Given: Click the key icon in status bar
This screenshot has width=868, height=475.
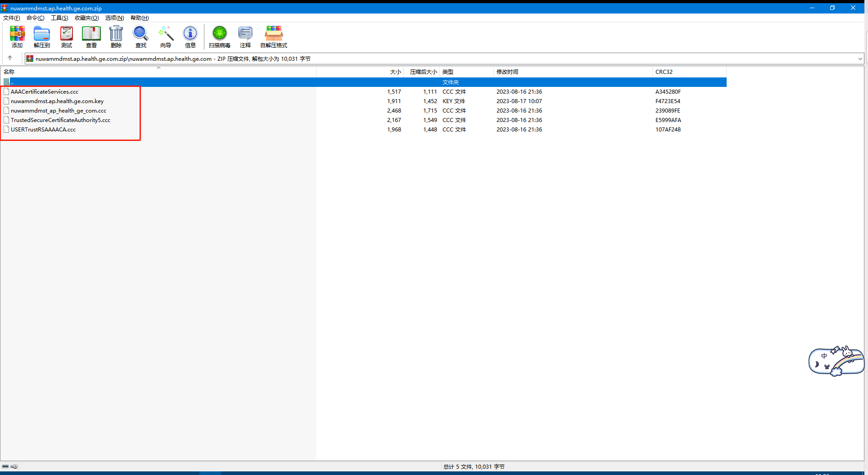Looking at the screenshot, I should point(14,466).
